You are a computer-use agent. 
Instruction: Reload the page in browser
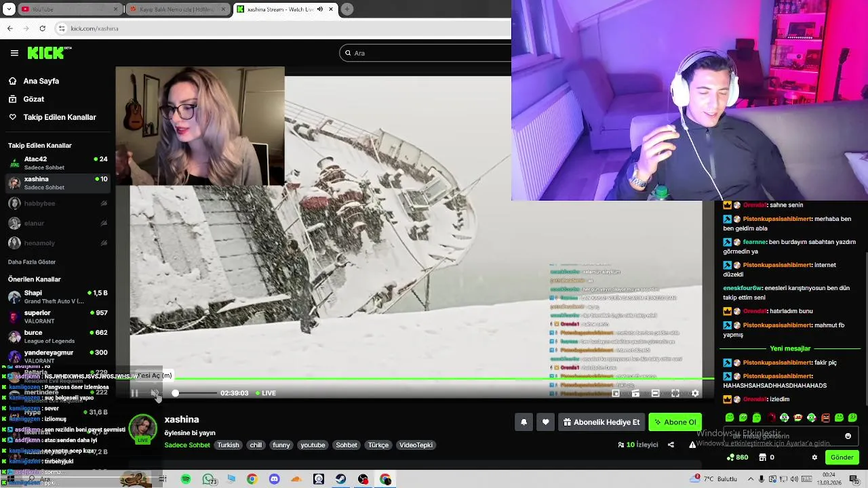click(42, 28)
